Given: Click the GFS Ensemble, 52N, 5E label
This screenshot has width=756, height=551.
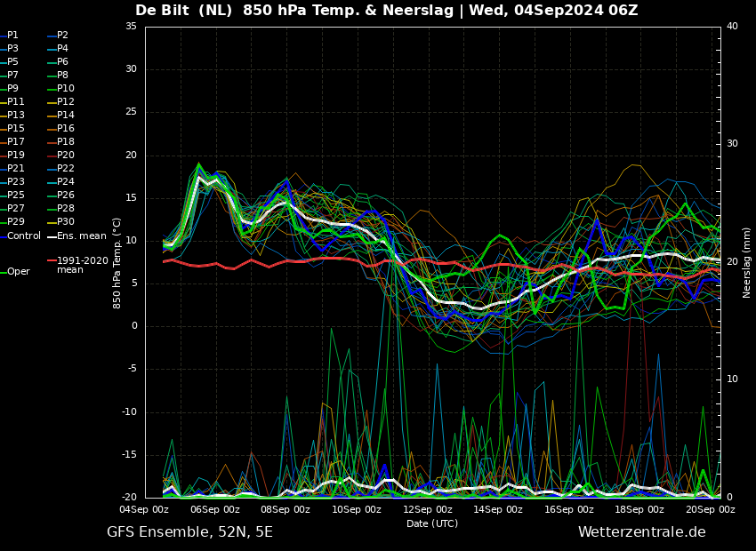Looking at the screenshot, I should [189, 532].
